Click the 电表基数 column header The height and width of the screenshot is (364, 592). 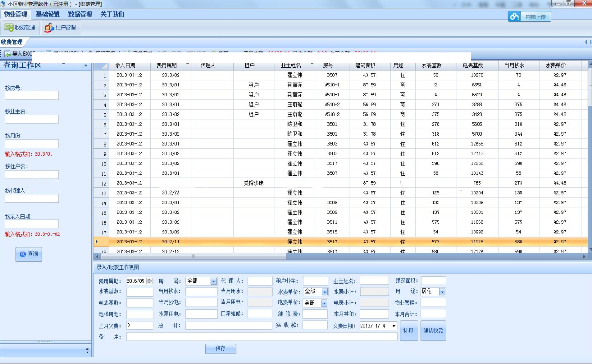(477, 66)
